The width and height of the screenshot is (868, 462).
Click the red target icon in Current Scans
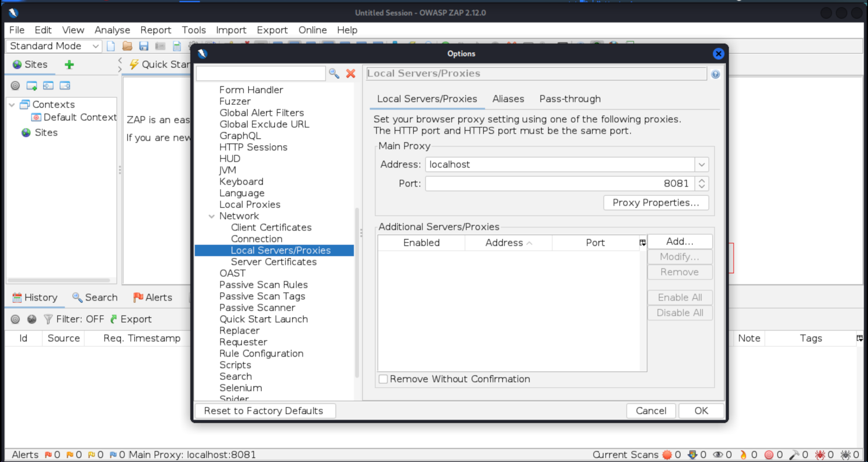point(769,455)
